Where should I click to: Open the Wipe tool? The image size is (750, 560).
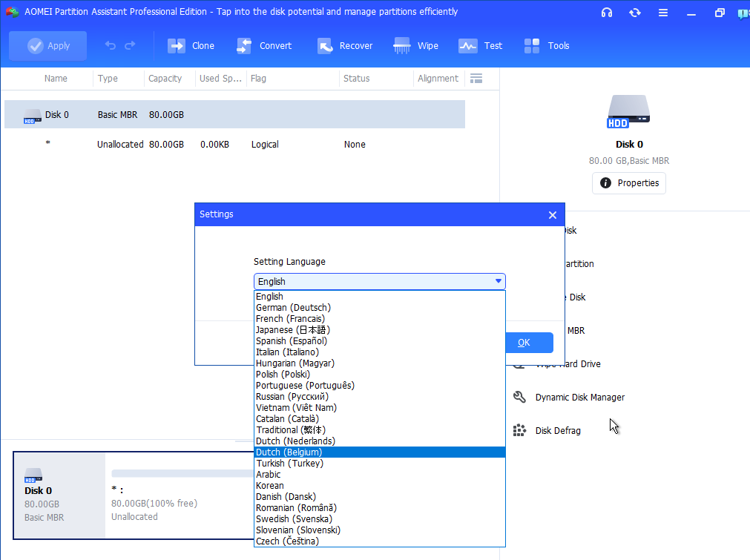coord(402,46)
